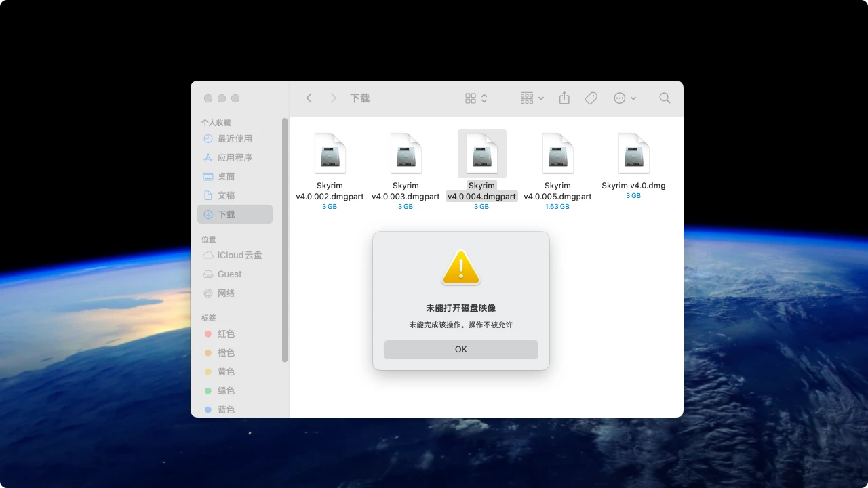Click the Share icon in the toolbar
The height and width of the screenshot is (488, 868).
[x=564, y=98]
